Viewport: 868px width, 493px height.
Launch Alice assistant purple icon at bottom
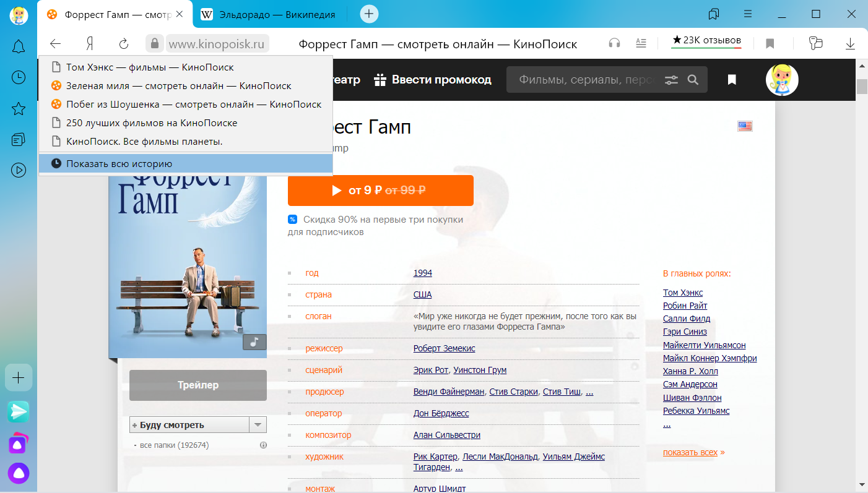pos(19,473)
